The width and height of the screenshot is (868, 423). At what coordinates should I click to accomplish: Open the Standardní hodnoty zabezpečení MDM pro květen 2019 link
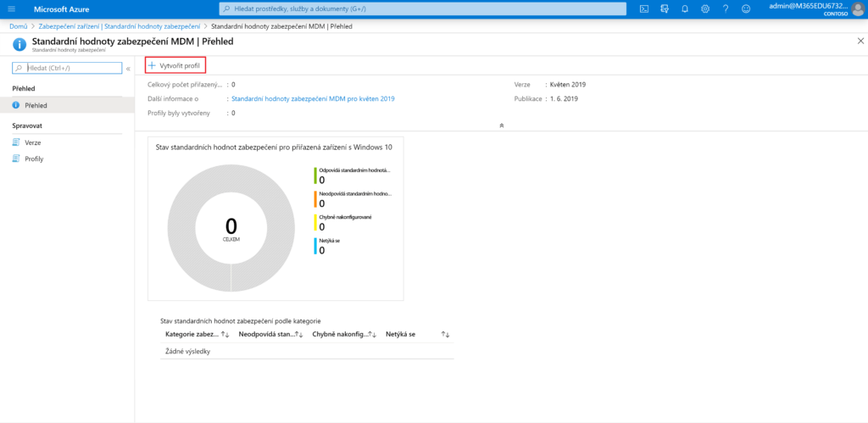tap(313, 98)
